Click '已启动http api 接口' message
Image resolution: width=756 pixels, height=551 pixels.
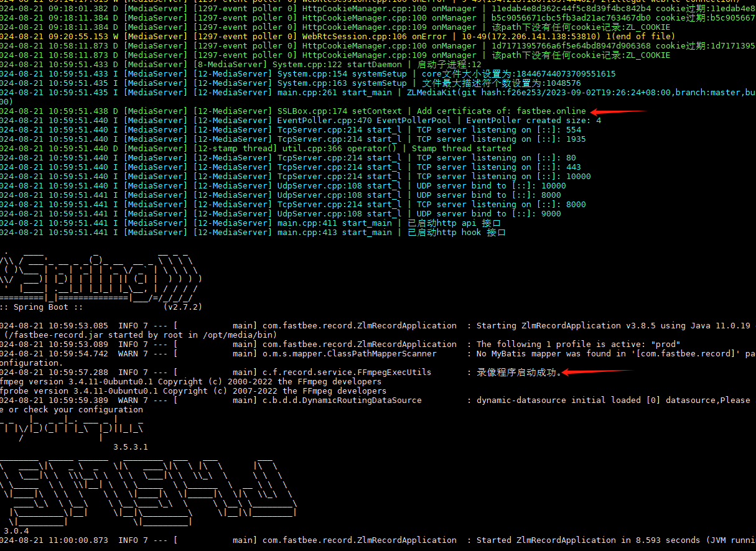pyautogui.click(x=454, y=223)
